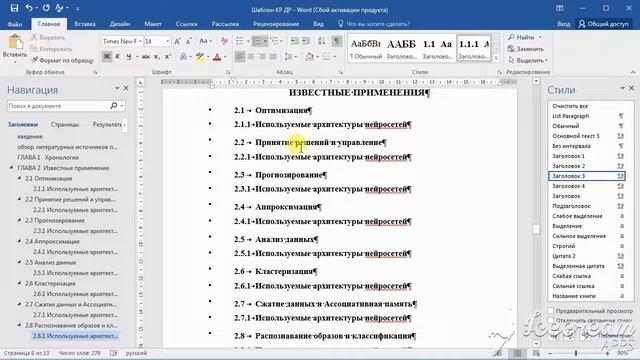Justify the paragraph text
This screenshot has height=360, width=640.
click(x=273, y=57)
